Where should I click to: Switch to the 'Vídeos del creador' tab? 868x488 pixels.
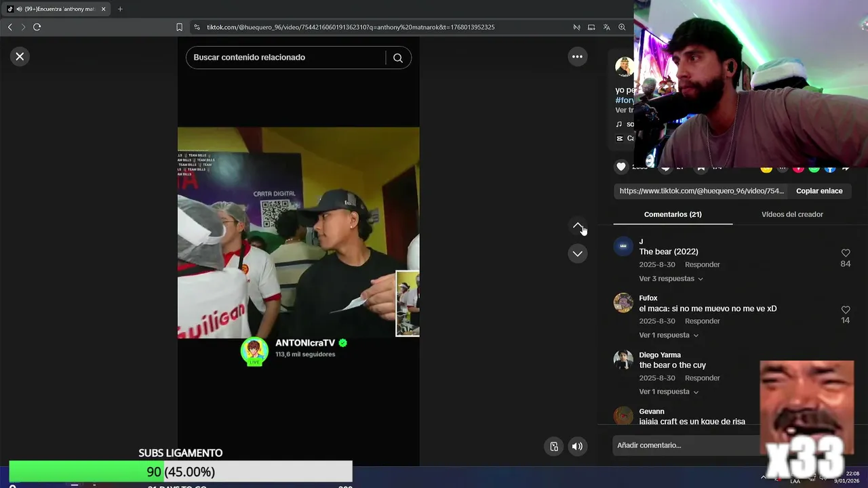(x=792, y=214)
